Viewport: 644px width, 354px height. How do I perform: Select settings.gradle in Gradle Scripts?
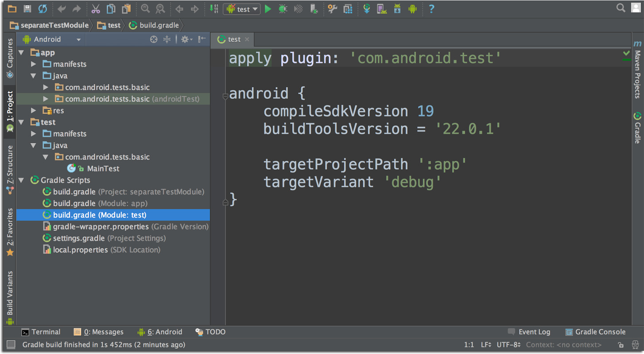78,238
